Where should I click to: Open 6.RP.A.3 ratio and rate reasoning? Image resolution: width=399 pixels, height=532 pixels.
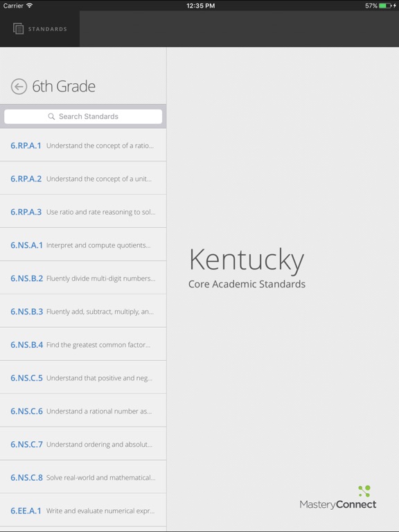tap(83, 212)
